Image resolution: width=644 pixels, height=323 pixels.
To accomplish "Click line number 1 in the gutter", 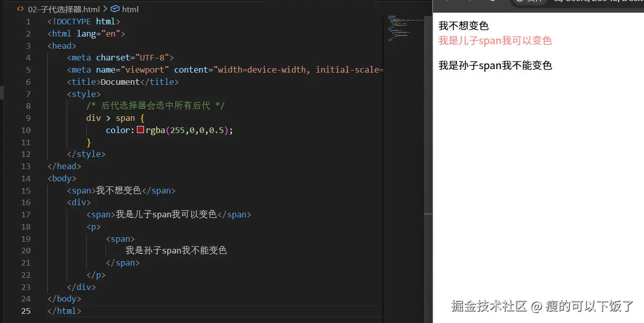I will click(x=28, y=22).
